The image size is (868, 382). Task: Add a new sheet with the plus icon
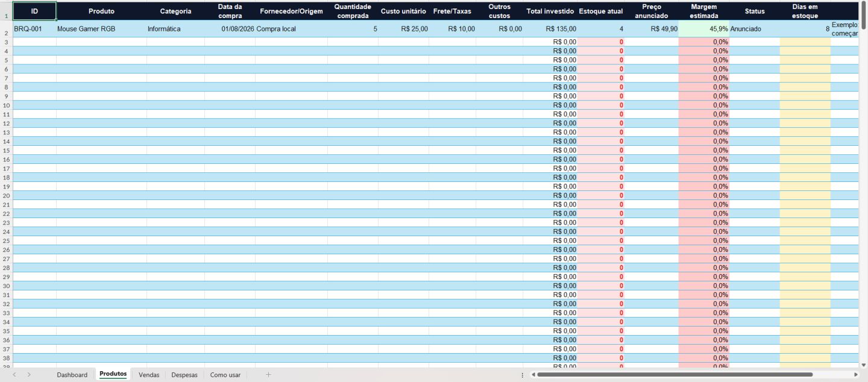(268, 375)
